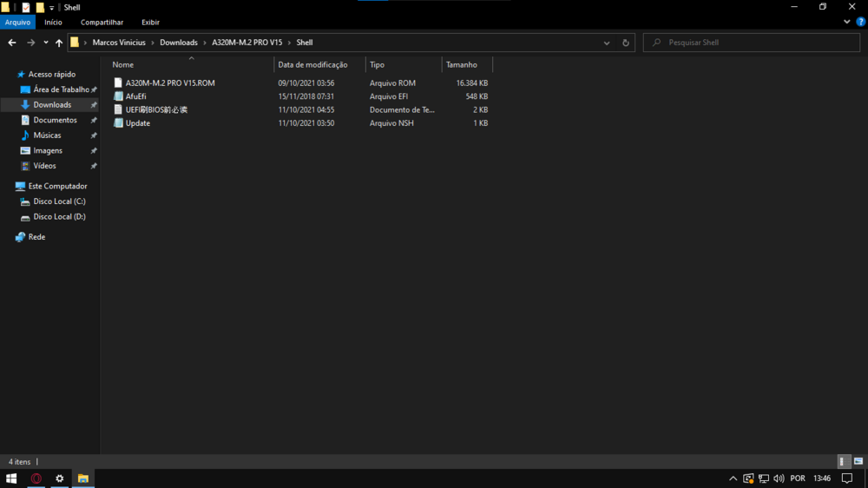Screen dimensions: 868x488
Task: Switch to the Exibir ribbon tab
Action: 150,22
